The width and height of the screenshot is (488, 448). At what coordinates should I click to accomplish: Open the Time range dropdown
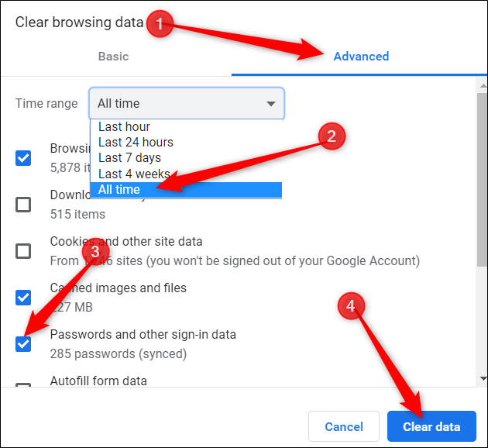click(187, 103)
